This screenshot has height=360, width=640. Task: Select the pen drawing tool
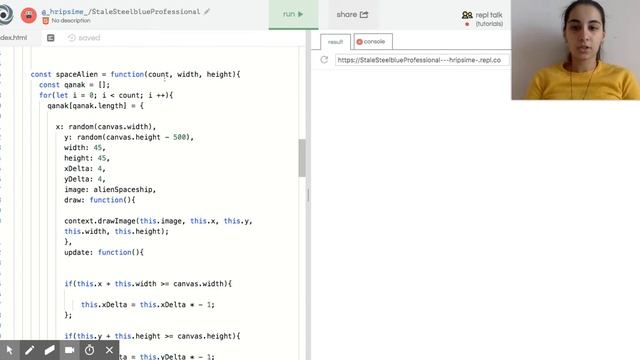(x=29, y=350)
